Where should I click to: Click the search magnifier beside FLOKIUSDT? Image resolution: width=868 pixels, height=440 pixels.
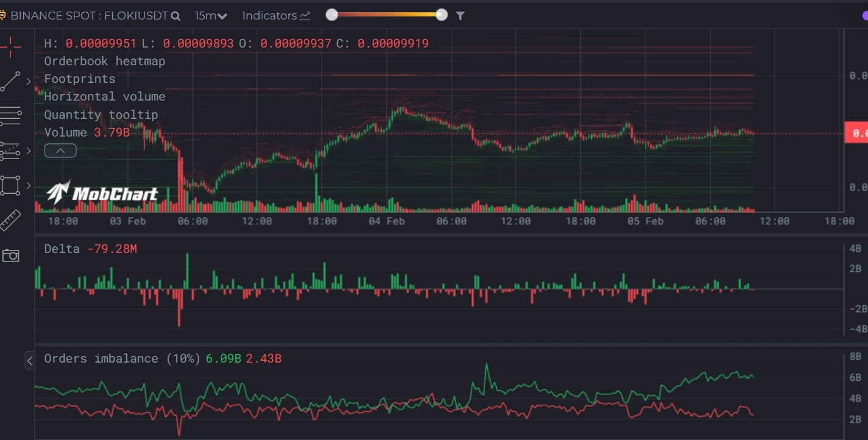pos(176,16)
